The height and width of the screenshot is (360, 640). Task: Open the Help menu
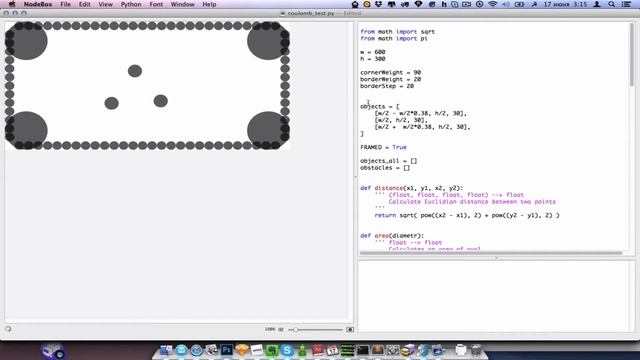[209, 4]
